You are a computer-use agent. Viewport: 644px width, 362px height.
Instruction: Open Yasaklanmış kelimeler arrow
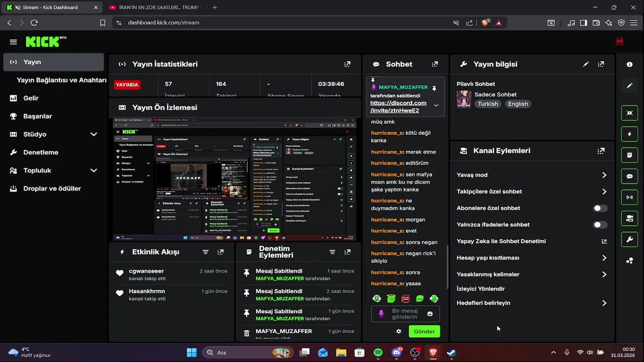click(604, 275)
